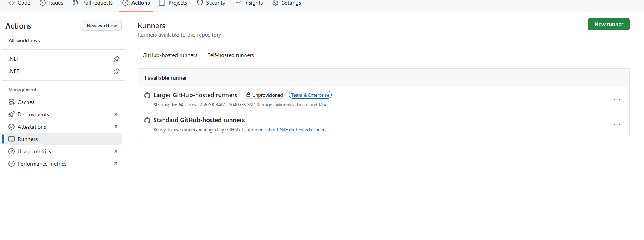The image size is (644, 240).
Task: Open Usage metrics page
Action: coord(34,151)
